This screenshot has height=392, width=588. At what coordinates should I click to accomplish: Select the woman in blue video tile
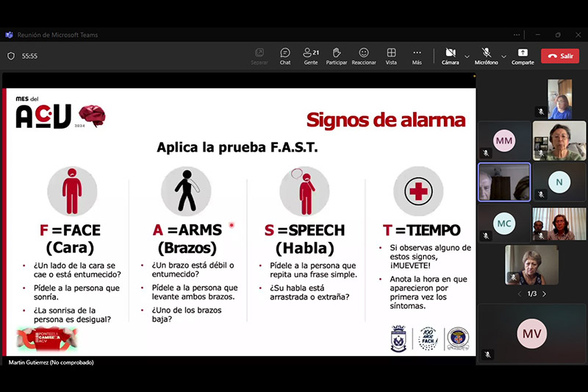[559, 99]
